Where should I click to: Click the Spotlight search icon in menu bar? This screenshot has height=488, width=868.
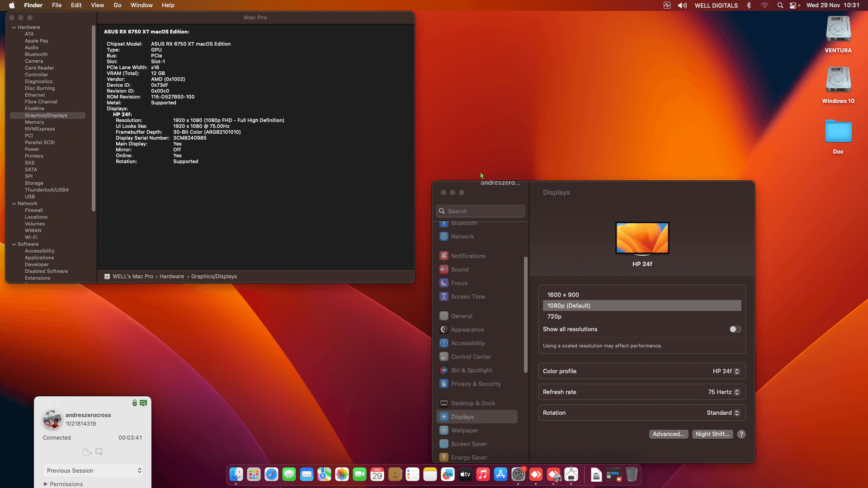click(780, 5)
